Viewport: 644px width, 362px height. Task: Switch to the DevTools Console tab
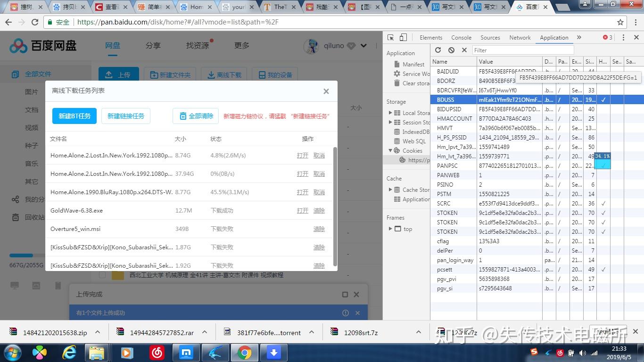click(461, 38)
